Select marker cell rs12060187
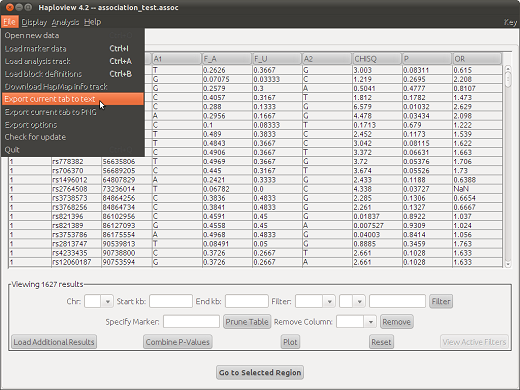The width and height of the screenshot is (520, 390). pos(76,262)
